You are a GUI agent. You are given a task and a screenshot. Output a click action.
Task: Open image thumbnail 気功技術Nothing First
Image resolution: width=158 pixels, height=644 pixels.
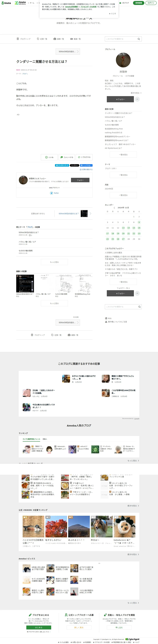pos(84,284)
